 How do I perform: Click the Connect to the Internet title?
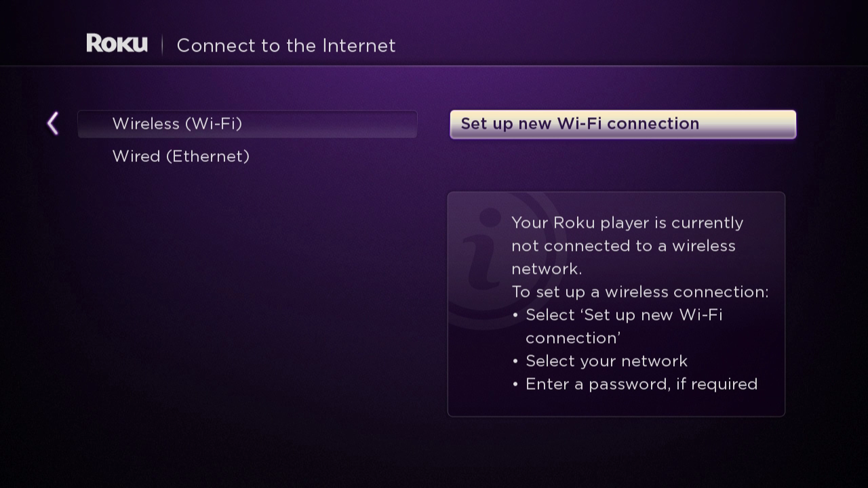coord(286,45)
